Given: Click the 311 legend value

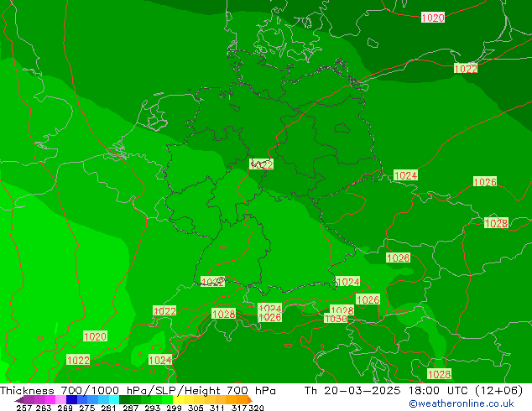Looking at the screenshot, I should [217, 408].
